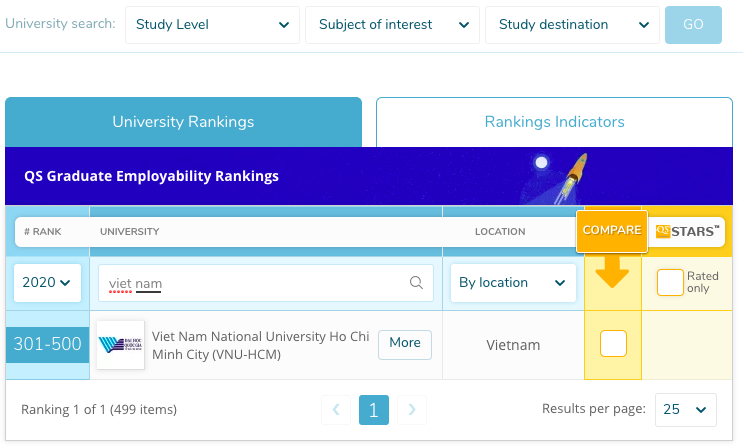743x447 pixels.
Task: Change Results per page dropdown
Action: [686, 410]
